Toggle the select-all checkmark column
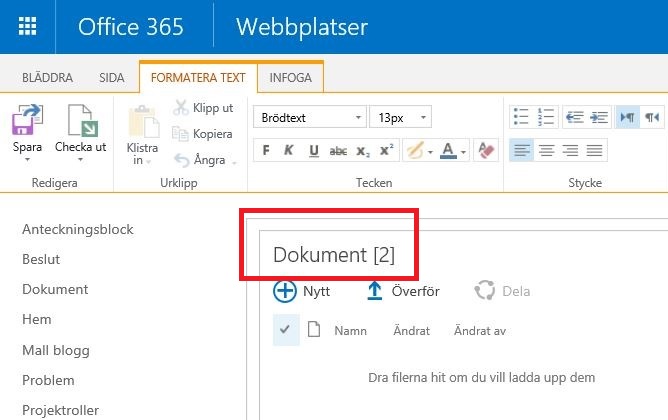This screenshot has height=420, width=668. [286, 329]
